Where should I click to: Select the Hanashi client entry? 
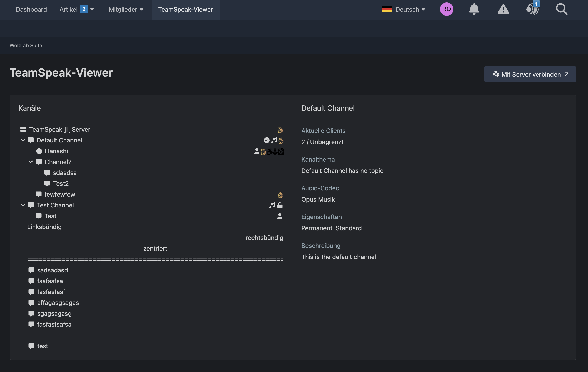click(x=56, y=151)
